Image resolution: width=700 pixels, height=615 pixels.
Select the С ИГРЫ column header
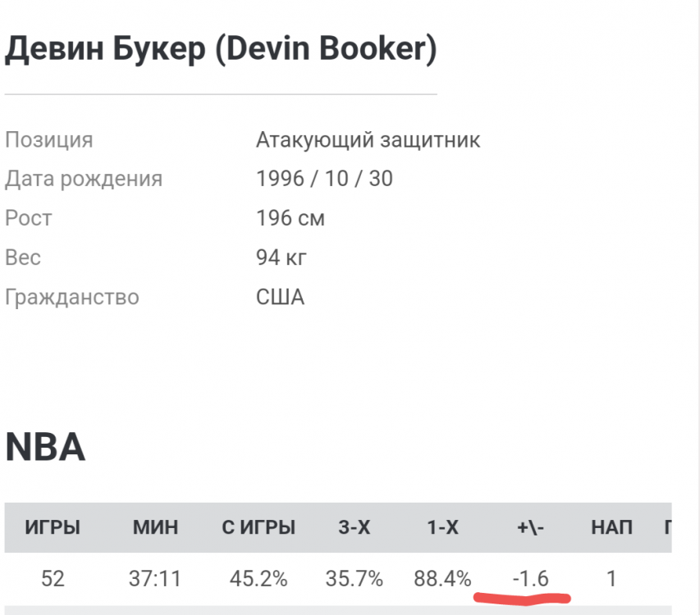click(258, 528)
